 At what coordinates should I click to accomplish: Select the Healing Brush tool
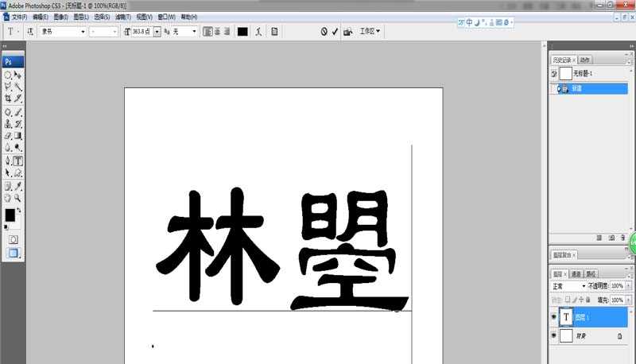[8, 112]
